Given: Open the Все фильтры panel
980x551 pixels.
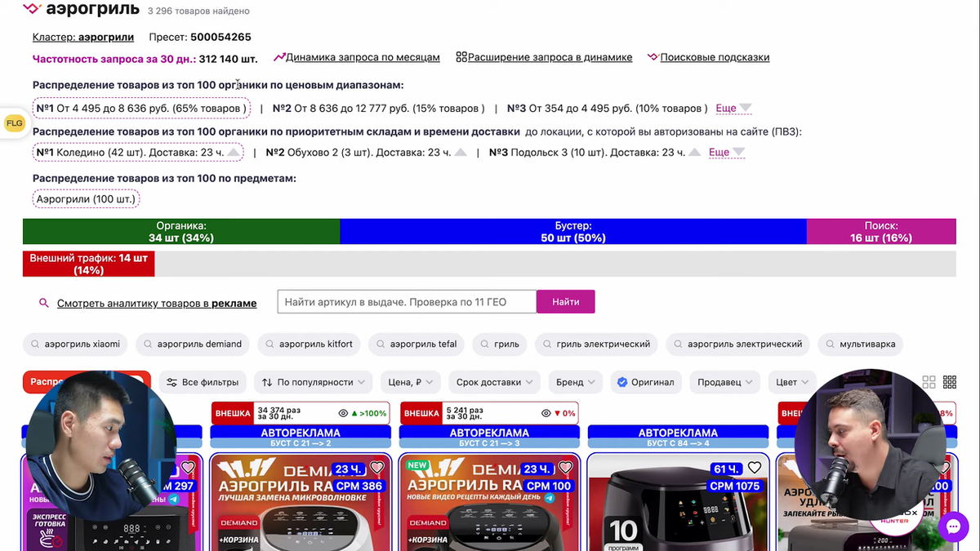Looking at the screenshot, I should 203,382.
